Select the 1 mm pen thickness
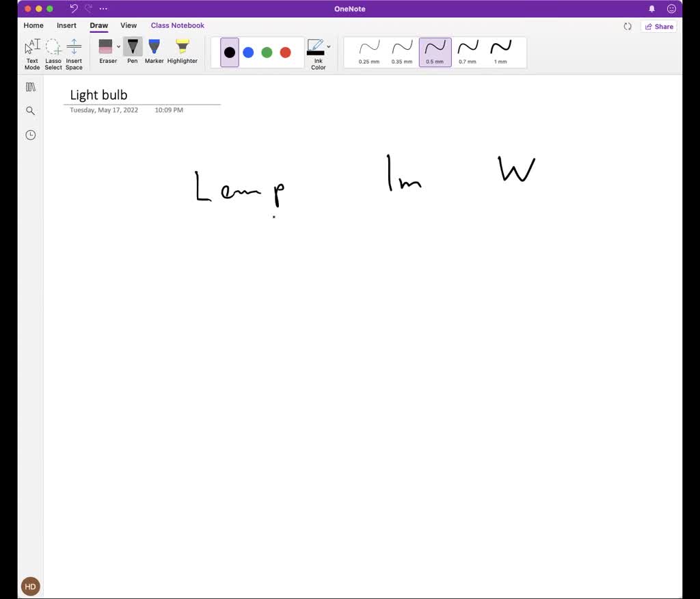 point(500,51)
